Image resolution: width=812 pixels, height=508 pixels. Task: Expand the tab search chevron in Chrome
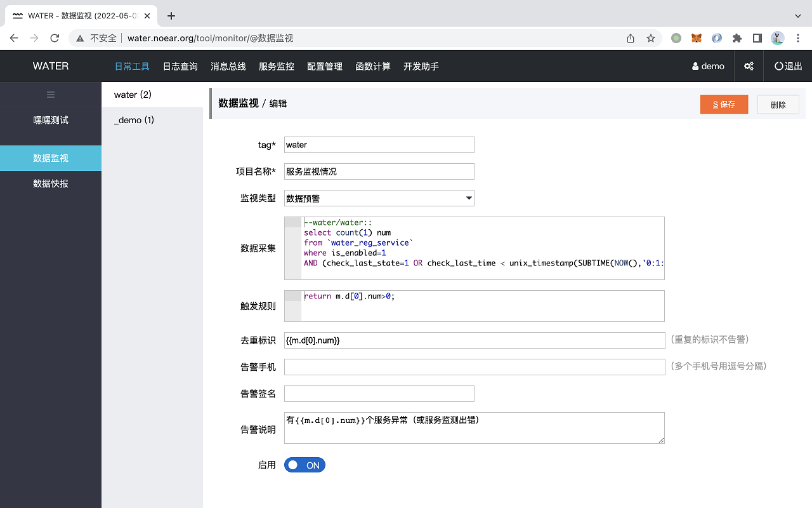[x=798, y=16]
